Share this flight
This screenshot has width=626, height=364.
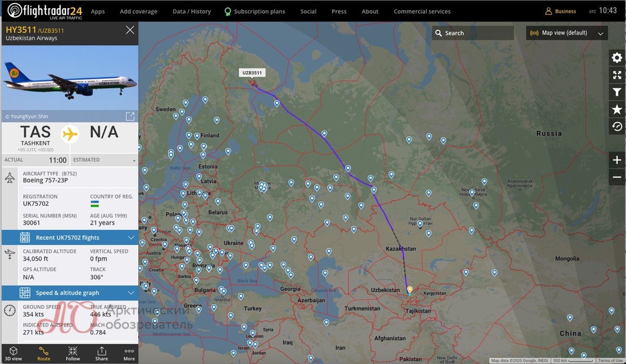click(102, 354)
